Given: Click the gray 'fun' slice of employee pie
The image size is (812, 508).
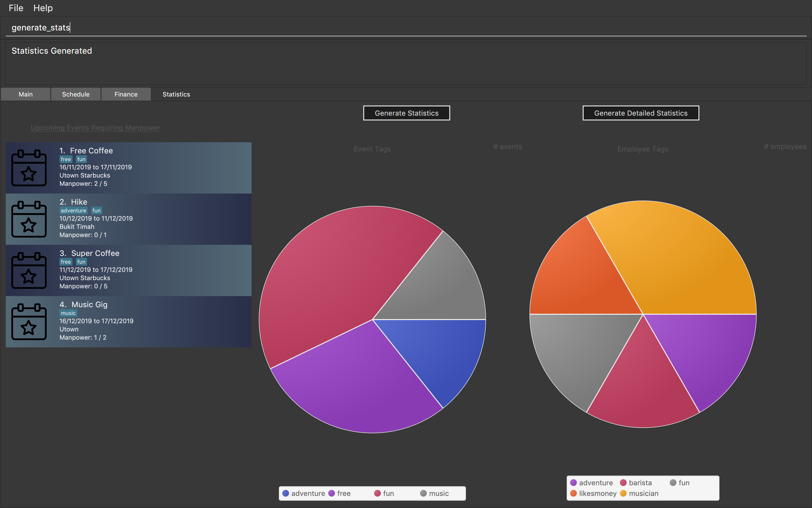Looking at the screenshot, I should [x=582, y=349].
